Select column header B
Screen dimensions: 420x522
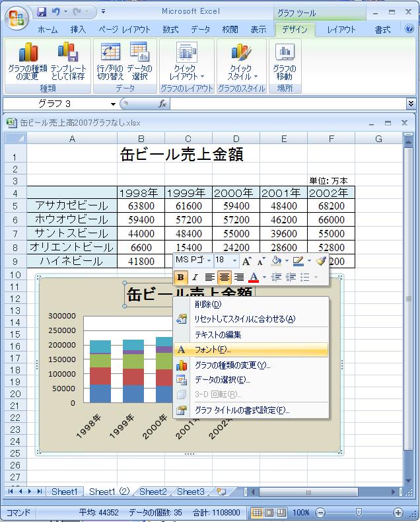141,139
